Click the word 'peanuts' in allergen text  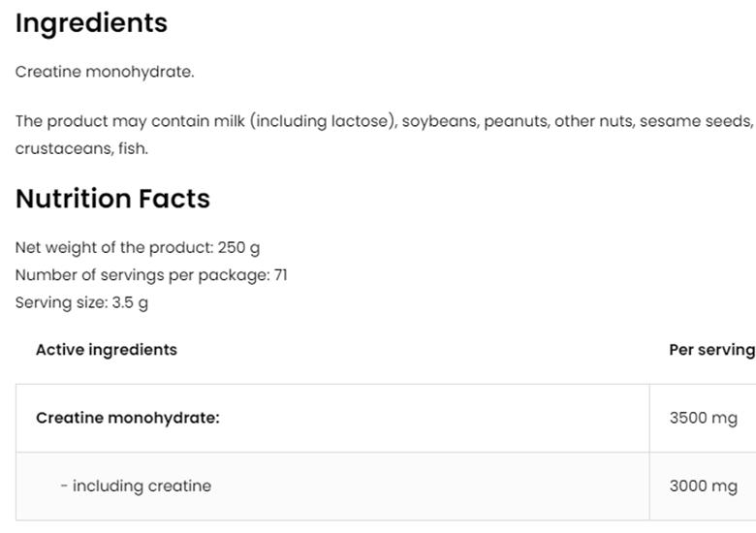515,121
